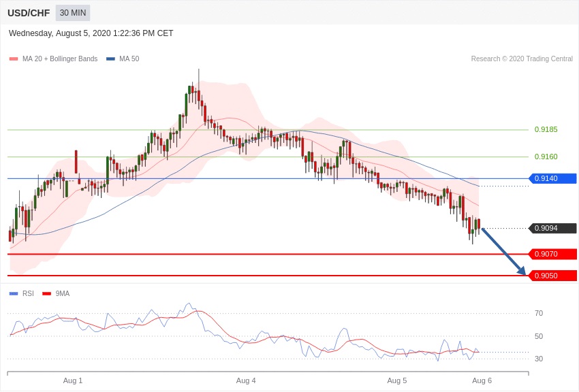Select the USD/CHF pair title

pyautogui.click(x=29, y=13)
